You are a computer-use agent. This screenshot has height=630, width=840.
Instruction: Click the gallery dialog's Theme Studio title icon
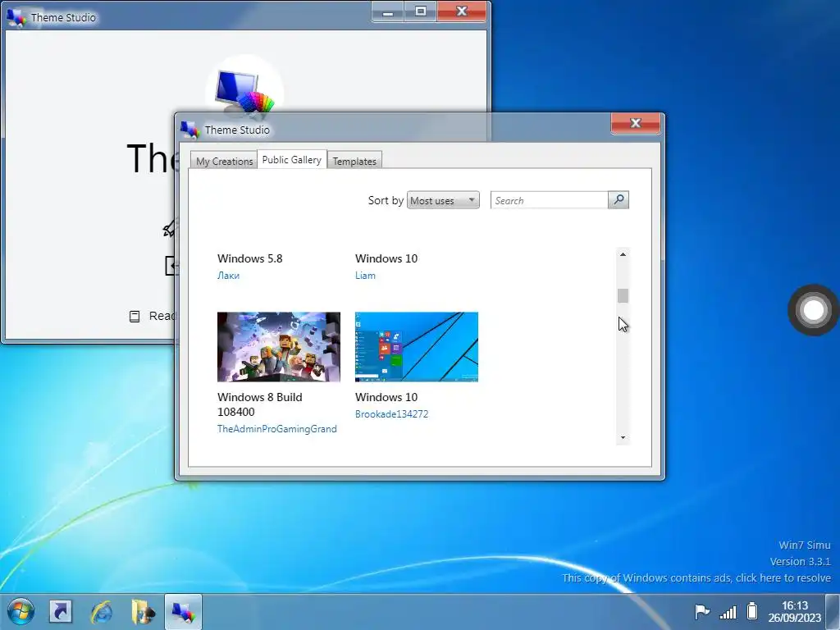189,130
